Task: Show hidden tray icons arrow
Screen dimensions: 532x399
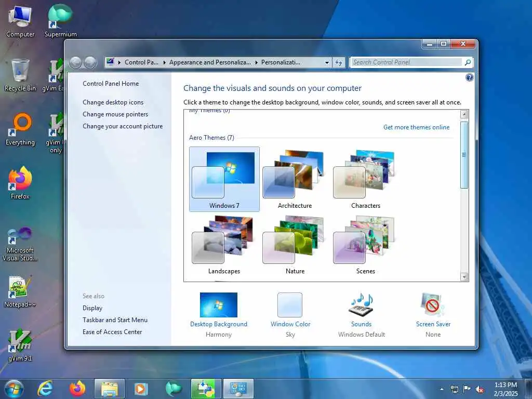Action: [442, 389]
